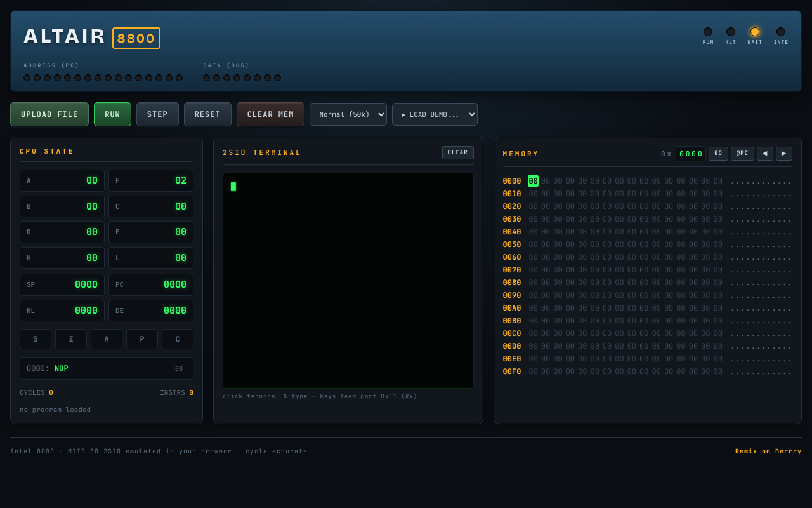The image size is (812, 508).
Task: Go to next memory page arrow
Action: (x=784, y=154)
